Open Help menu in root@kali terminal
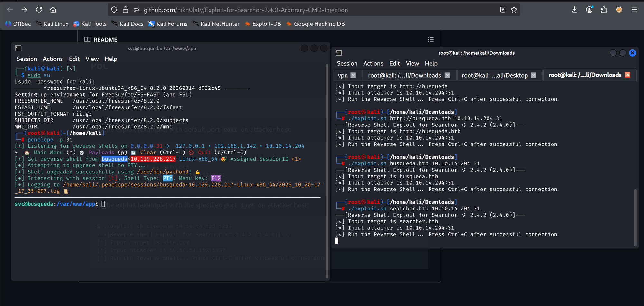The image size is (644, 306). (x=431, y=63)
